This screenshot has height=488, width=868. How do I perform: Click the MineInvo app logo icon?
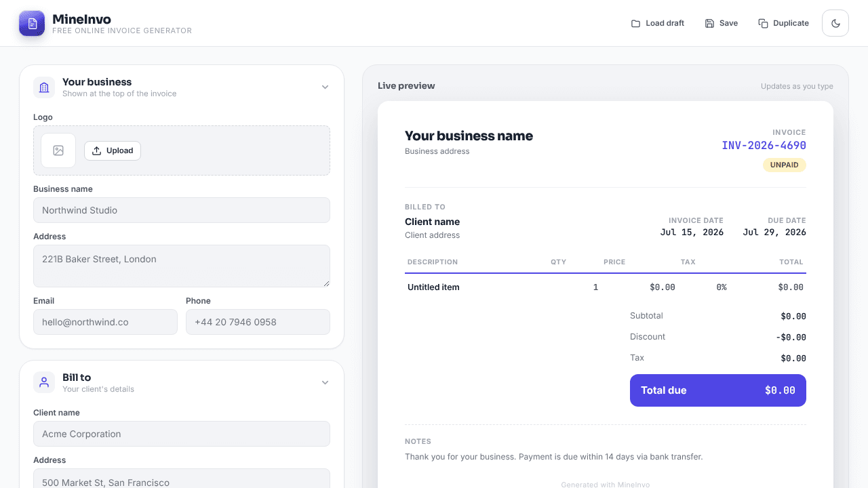coord(32,24)
